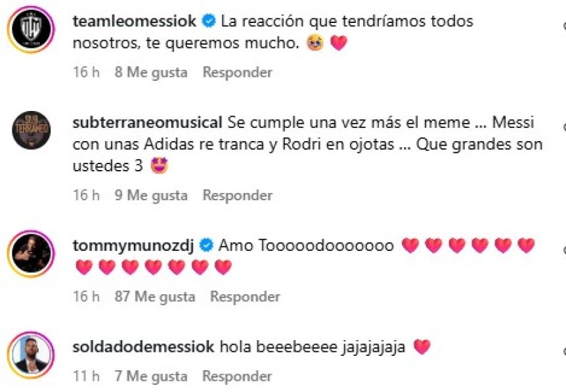Open subterraneomusical avatar
566x392 pixels.
click(x=31, y=130)
